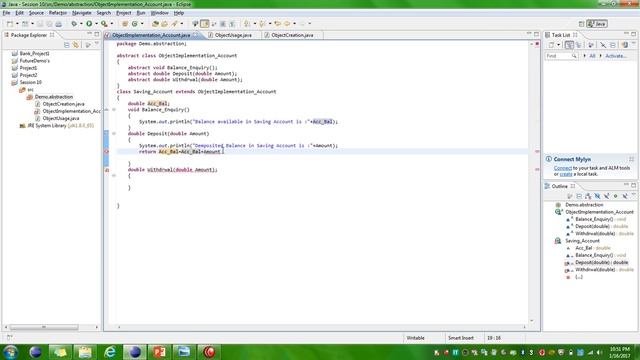Open ObjectCreation.java in Package Explorer
The height and width of the screenshot is (360, 640).
tap(63, 104)
